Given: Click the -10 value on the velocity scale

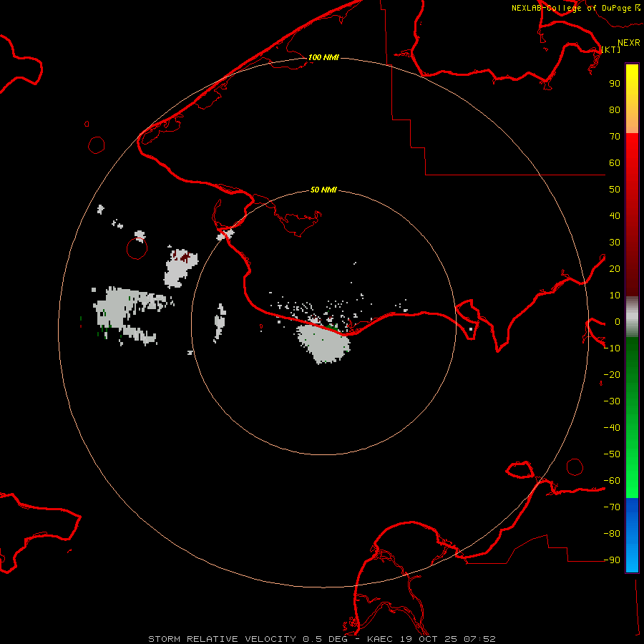Looking at the screenshot, I should click(612, 348).
